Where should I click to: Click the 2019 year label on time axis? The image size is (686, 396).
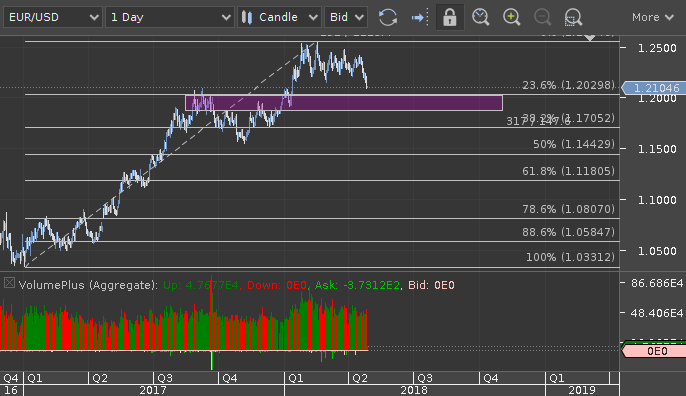click(581, 390)
